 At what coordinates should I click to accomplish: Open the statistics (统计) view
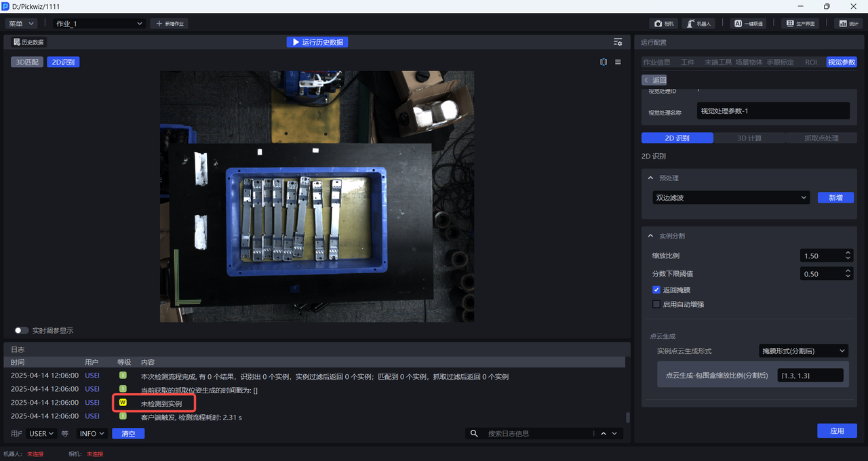(x=848, y=23)
